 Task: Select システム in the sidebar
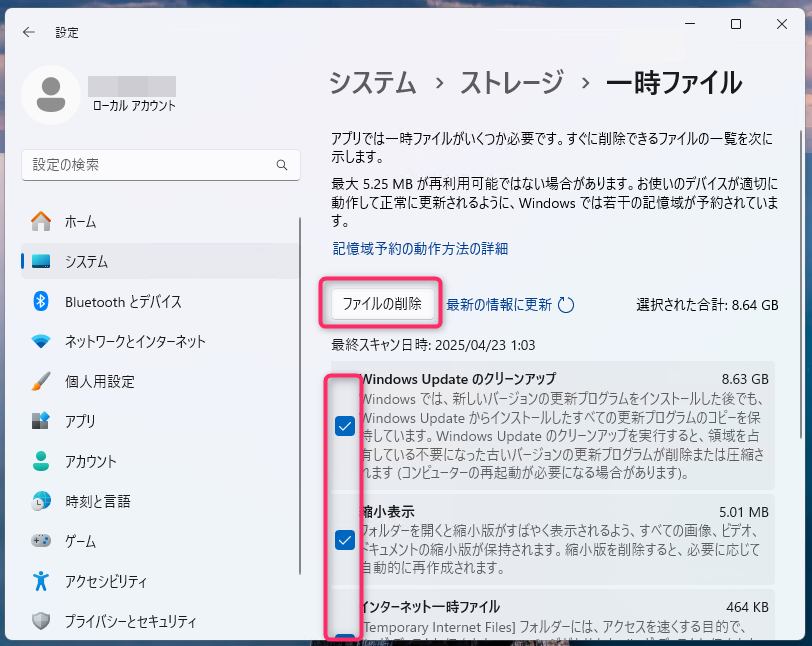pyautogui.click(x=160, y=261)
